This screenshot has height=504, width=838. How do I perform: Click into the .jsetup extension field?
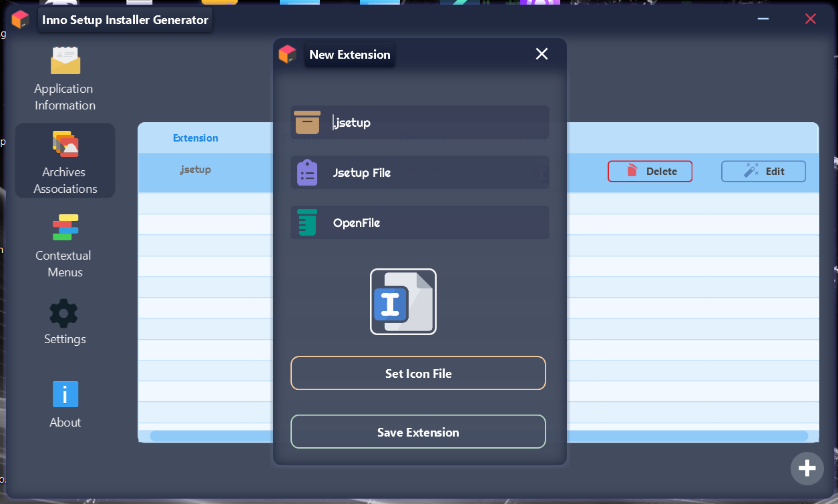(x=420, y=122)
